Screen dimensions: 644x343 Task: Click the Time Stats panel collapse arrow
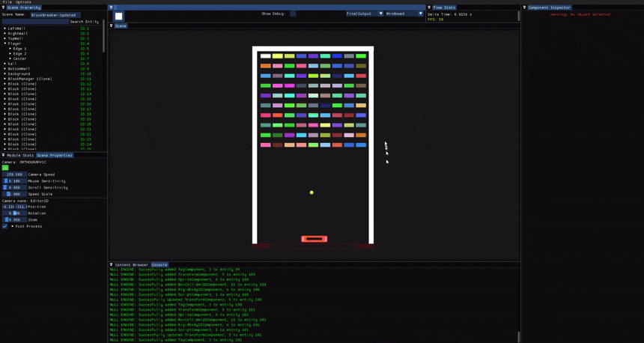429,7
